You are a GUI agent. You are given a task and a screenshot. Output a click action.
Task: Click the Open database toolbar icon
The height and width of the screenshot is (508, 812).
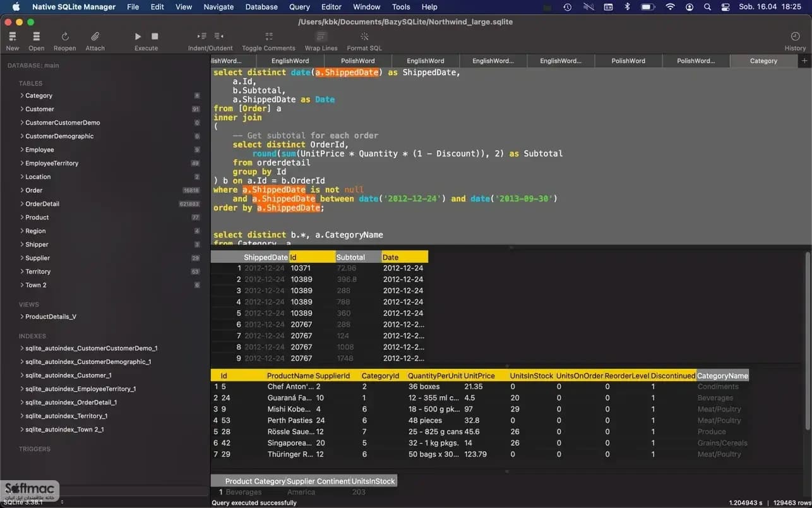coord(37,37)
